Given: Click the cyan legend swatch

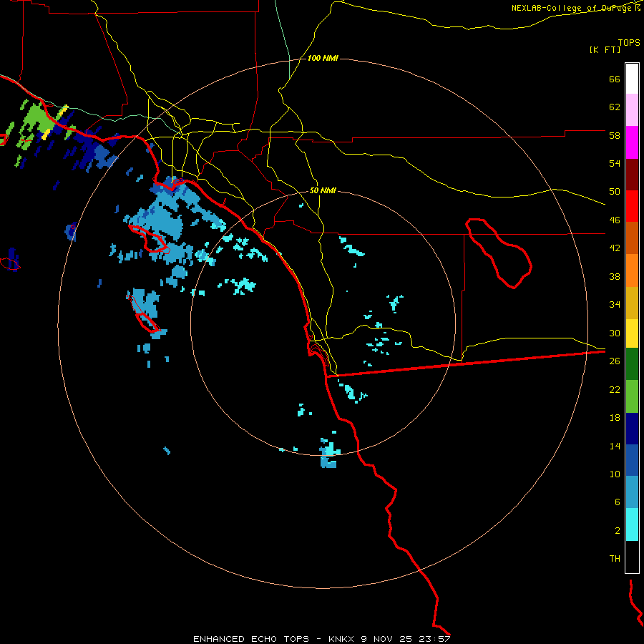Looking at the screenshot, I should 632,525.
